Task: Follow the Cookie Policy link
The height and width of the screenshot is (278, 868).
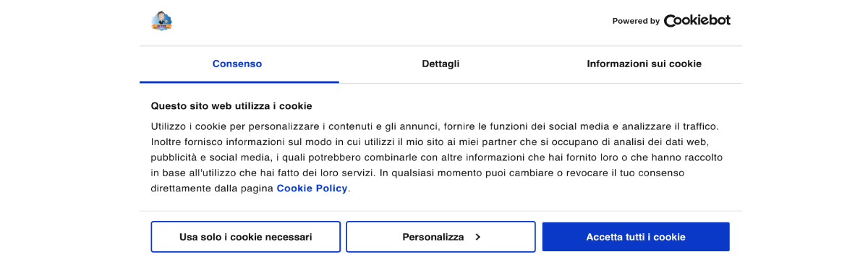Action: (x=312, y=188)
